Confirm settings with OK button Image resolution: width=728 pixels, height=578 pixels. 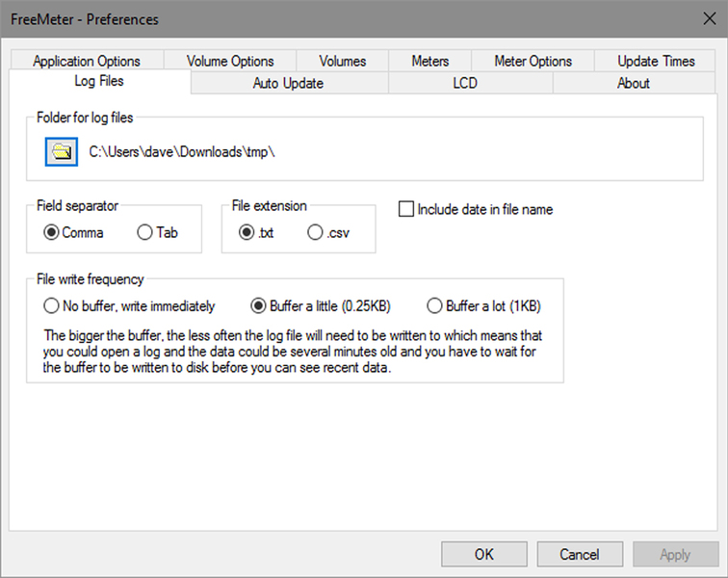tap(484, 554)
